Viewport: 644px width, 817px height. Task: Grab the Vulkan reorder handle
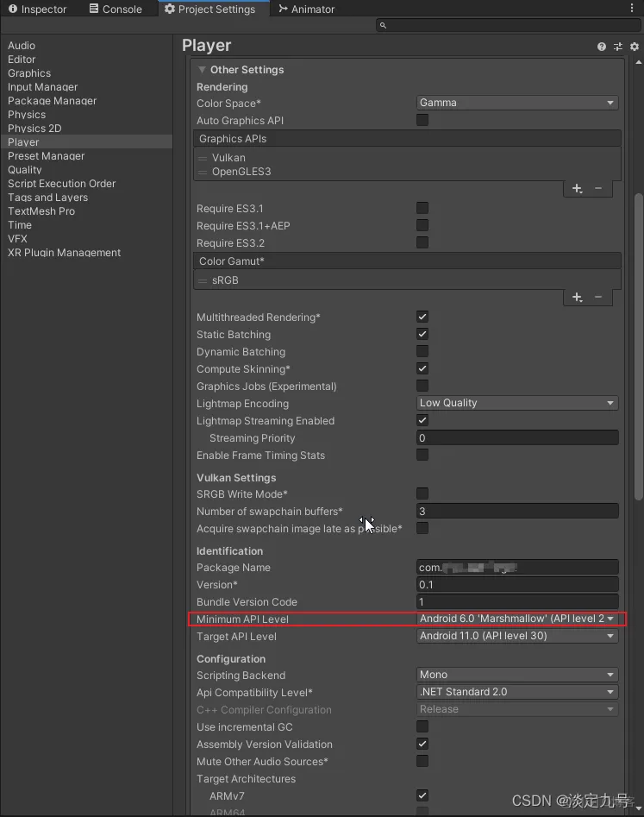coord(203,158)
